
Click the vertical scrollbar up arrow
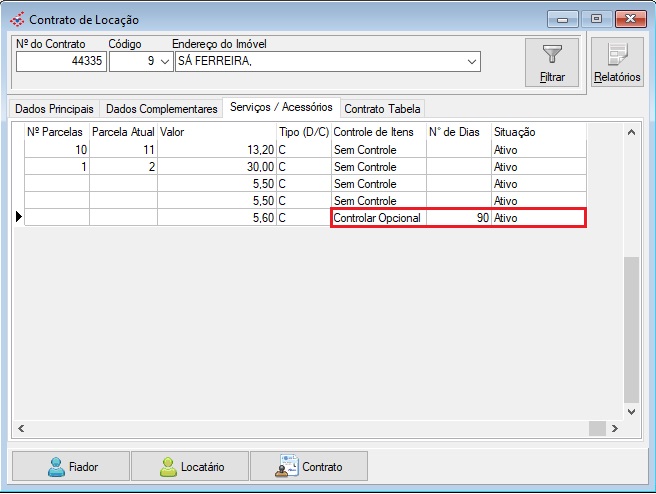[x=630, y=132]
